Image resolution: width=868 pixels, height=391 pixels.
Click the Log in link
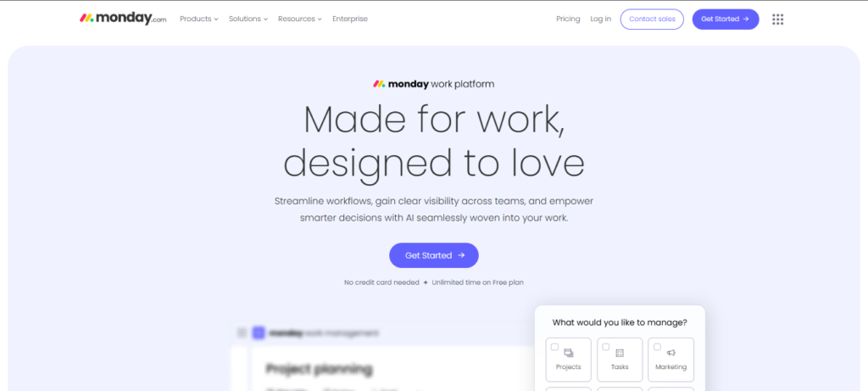tap(600, 19)
